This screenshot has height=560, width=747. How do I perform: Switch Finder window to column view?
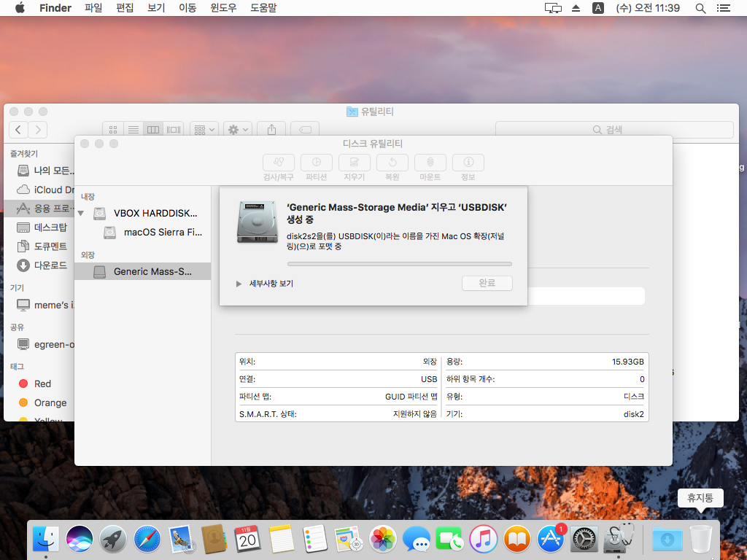click(x=153, y=130)
